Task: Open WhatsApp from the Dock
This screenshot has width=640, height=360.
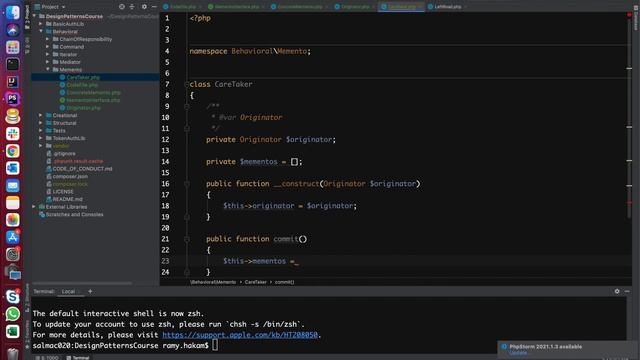Action: [x=13, y=314]
